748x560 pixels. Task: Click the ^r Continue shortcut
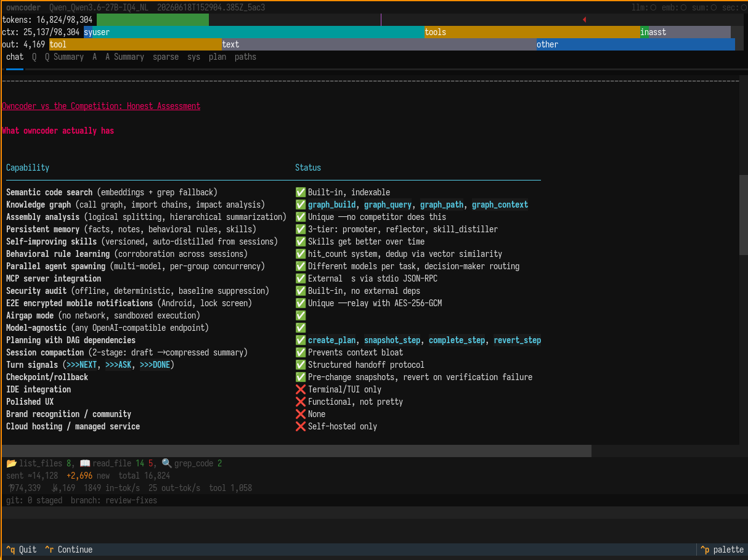tap(69, 550)
